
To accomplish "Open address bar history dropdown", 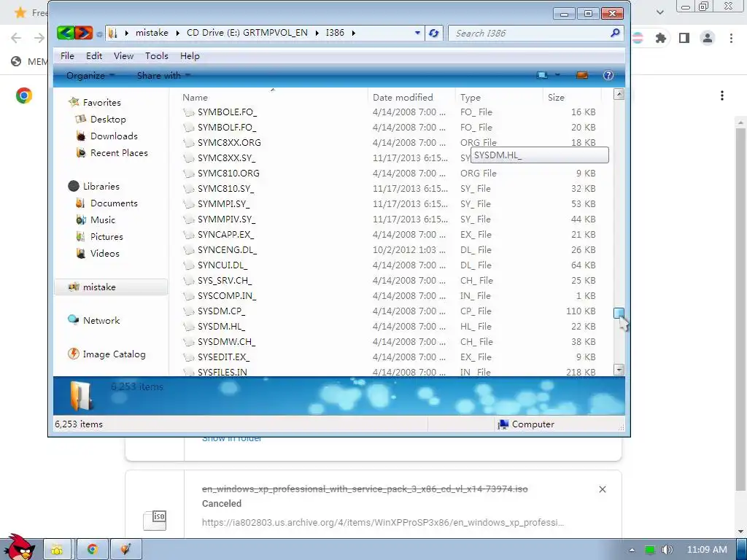I will click(x=417, y=33).
